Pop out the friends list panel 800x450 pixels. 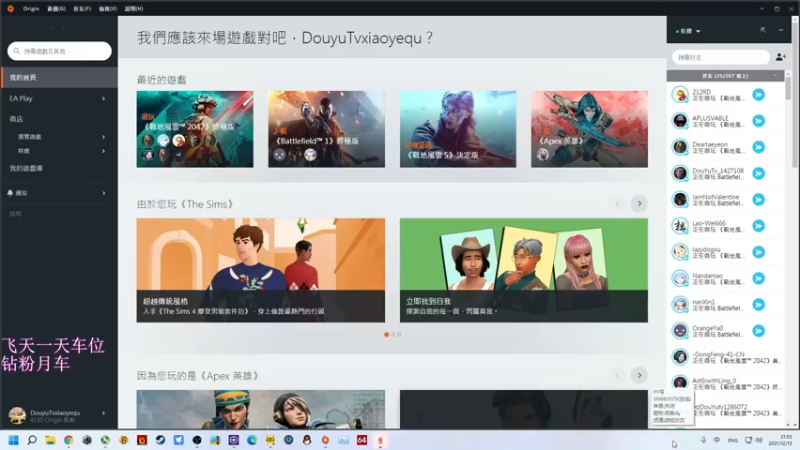[x=763, y=31]
